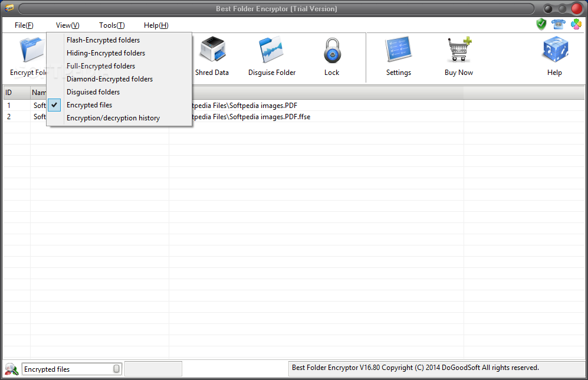
Task: Click the app icon in title bar
Action: pos(9,8)
